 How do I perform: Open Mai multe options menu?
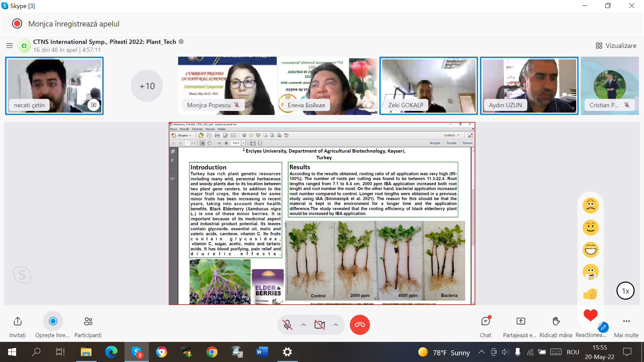pyautogui.click(x=626, y=321)
